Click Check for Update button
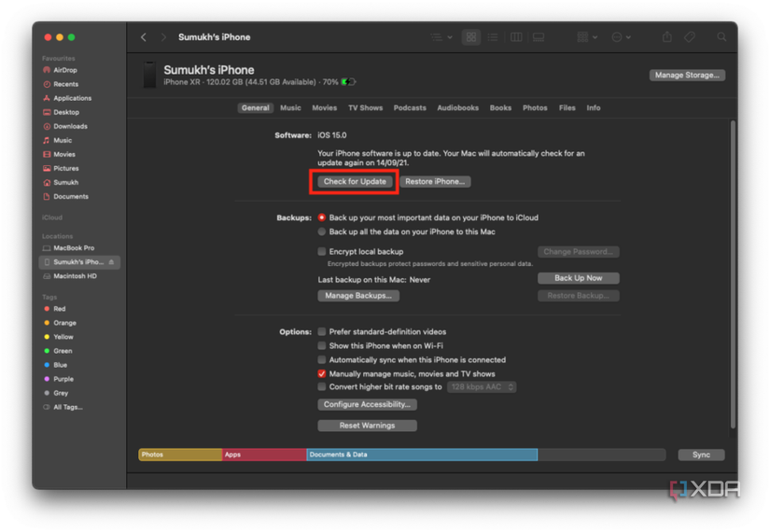 355,182
